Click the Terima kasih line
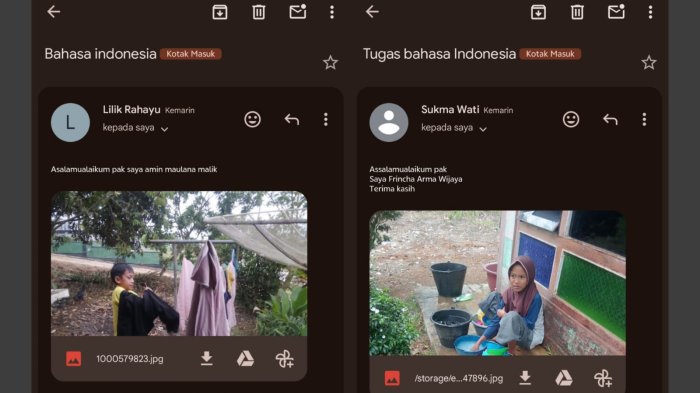This screenshot has width=700, height=393. click(392, 189)
